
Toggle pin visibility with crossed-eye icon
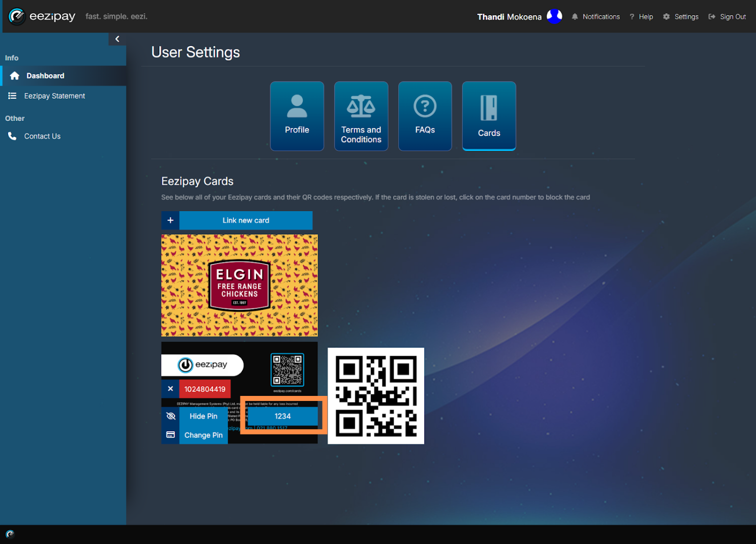point(170,416)
